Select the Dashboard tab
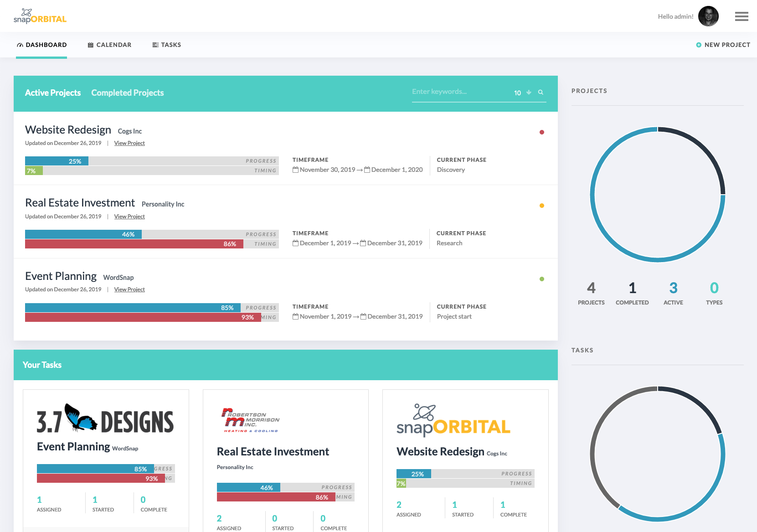757x532 pixels. pos(41,45)
